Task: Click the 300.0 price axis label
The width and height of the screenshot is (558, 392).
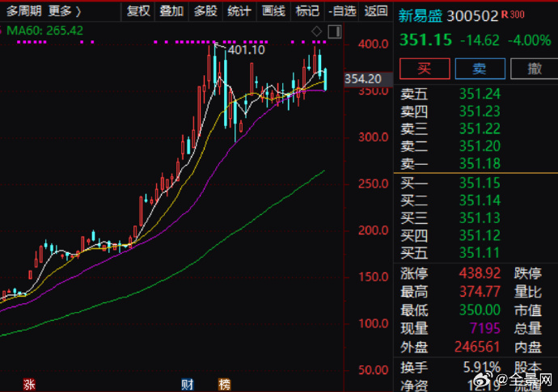Action: click(x=374, y=137)
